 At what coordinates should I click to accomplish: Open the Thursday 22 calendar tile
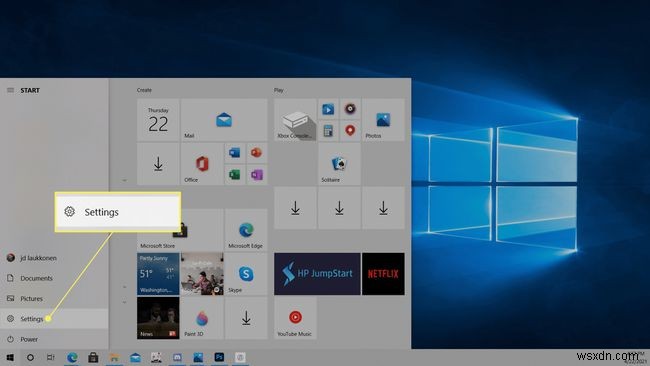point(158,120)
